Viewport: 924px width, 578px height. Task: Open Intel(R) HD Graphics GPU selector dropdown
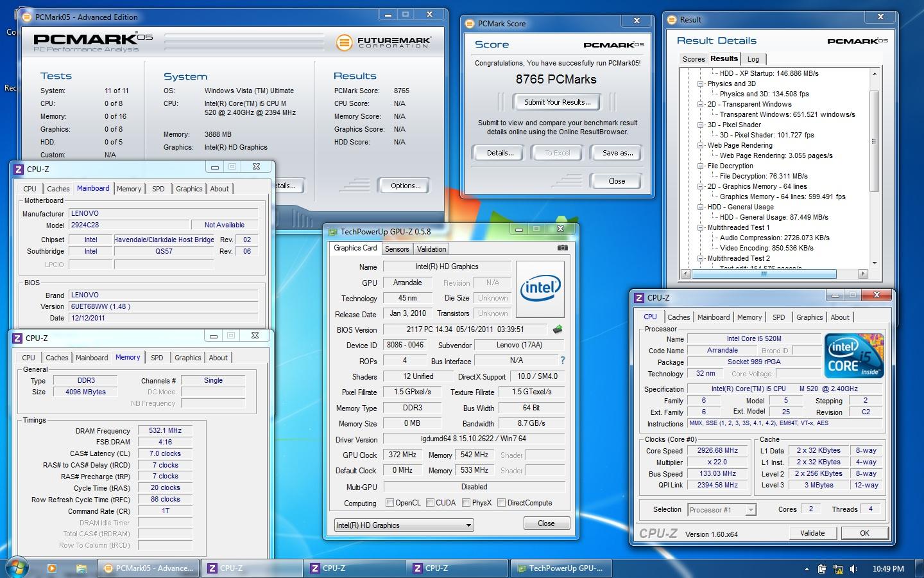pyautogui.click(x=404, y=525)
